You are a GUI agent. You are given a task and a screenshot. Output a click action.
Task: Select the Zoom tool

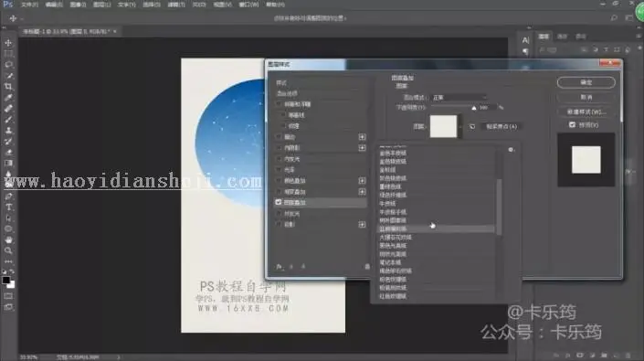click(x=8, y=250)
